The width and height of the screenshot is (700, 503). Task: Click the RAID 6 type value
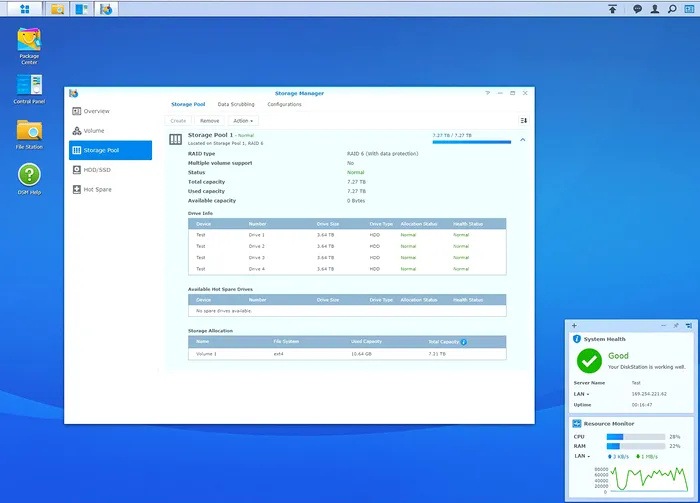pos(383,154)
